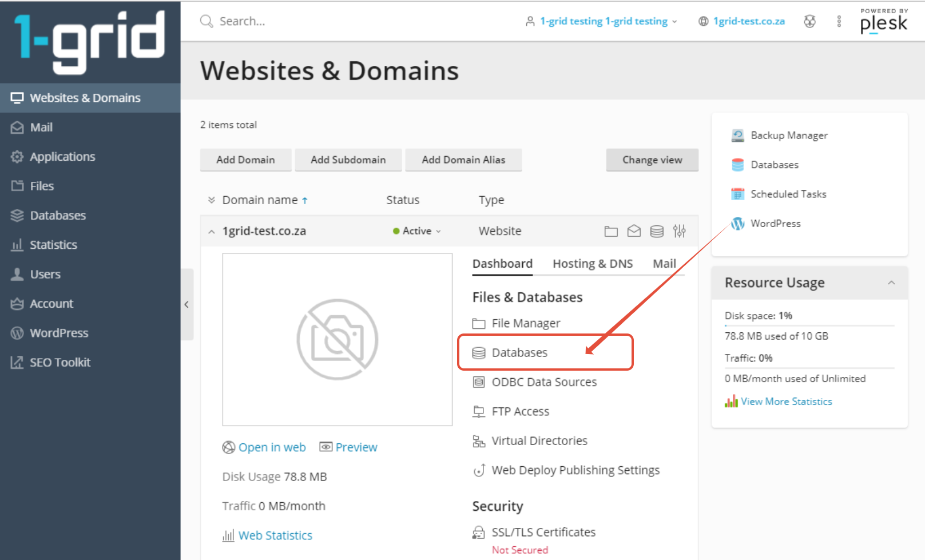This screenshot has height=560, width=925.
Task: Open the Active status dropdown
Action: coord(417,231)
